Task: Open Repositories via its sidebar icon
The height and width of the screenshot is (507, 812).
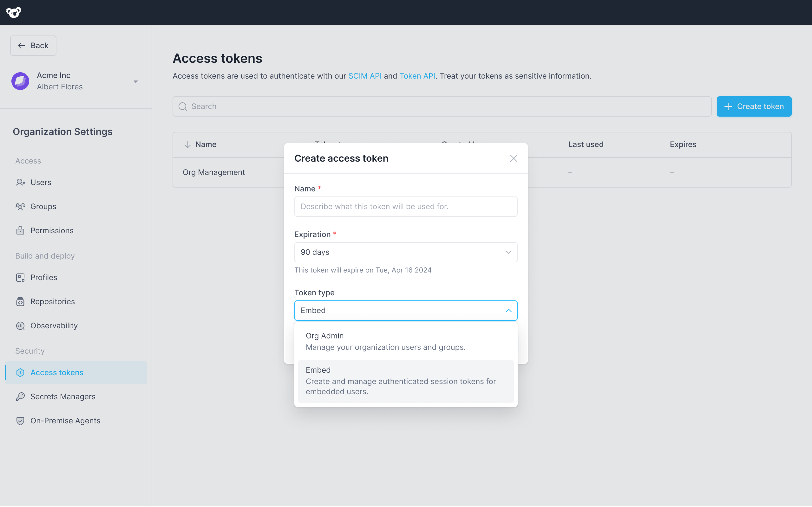Action: tap(21, 301)
